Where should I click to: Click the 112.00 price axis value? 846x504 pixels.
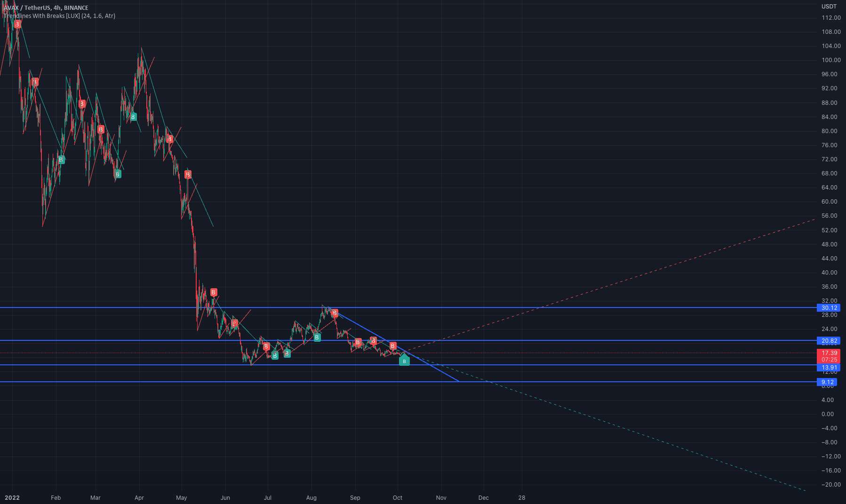tap(831, 18)
